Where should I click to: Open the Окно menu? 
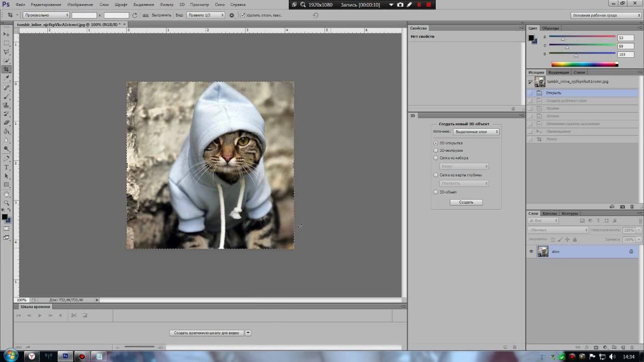(220, 5)
